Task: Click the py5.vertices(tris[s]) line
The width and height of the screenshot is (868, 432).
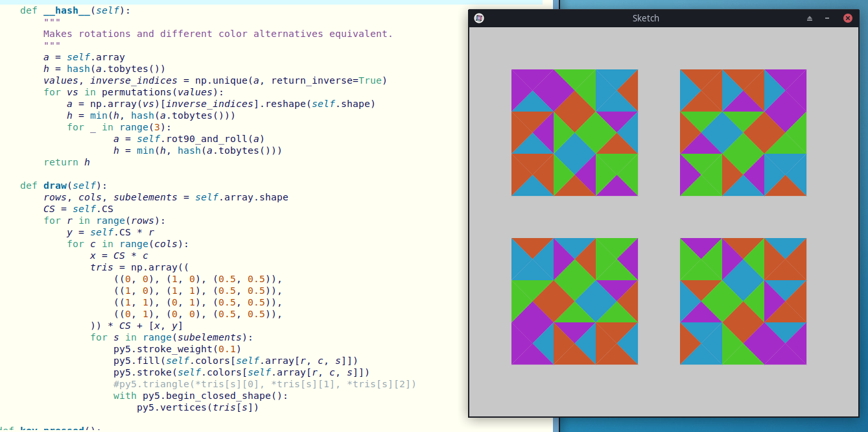Action: click(x=197, y=407)
